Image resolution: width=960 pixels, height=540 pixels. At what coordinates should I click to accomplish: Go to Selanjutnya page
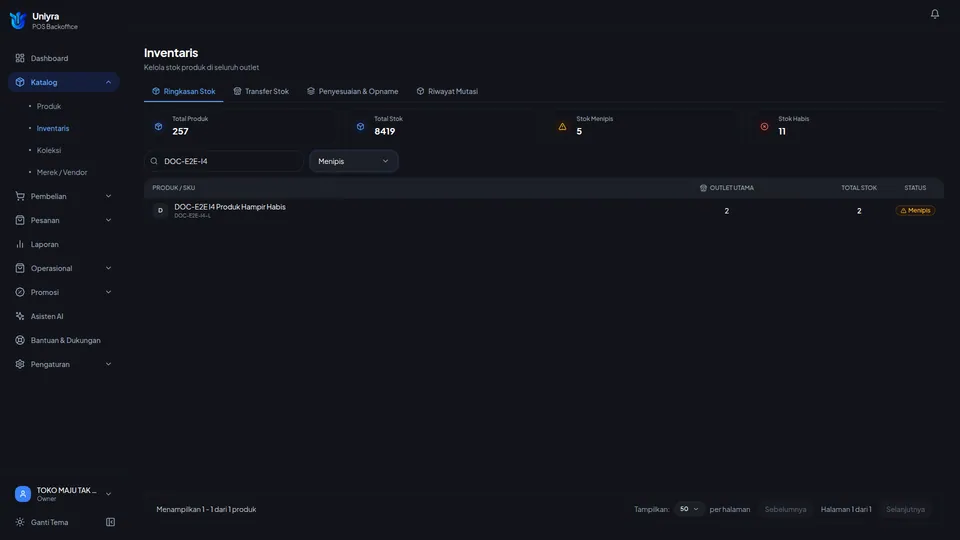coord(905,509)
